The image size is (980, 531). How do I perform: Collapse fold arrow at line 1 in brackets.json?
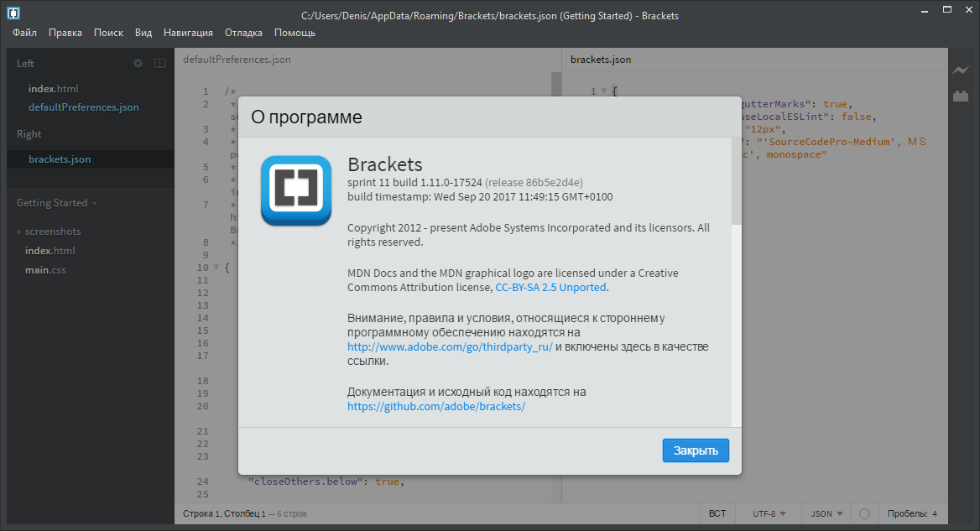click(x=604, y=91)
